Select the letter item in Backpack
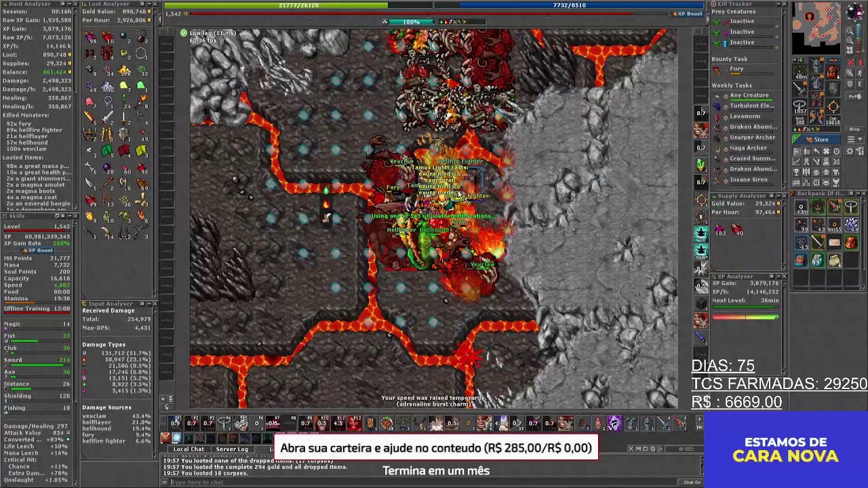868x488 pixels. 834,243
